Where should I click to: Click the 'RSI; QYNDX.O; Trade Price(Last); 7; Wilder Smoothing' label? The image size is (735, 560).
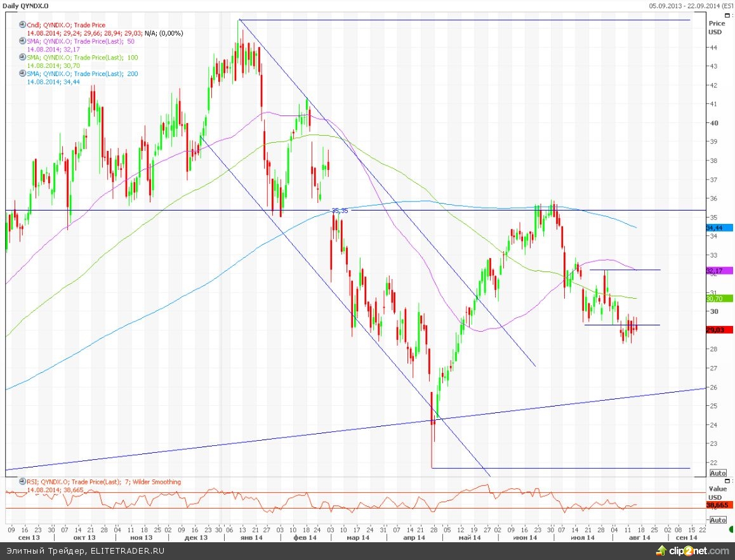[x=103, y=482]
